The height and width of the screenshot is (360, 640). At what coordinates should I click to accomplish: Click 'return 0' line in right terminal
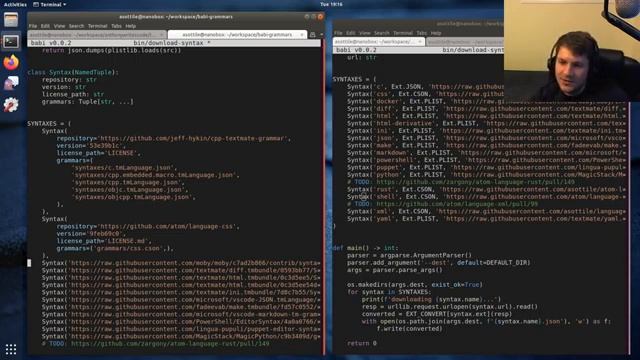(x=362, y=344)
